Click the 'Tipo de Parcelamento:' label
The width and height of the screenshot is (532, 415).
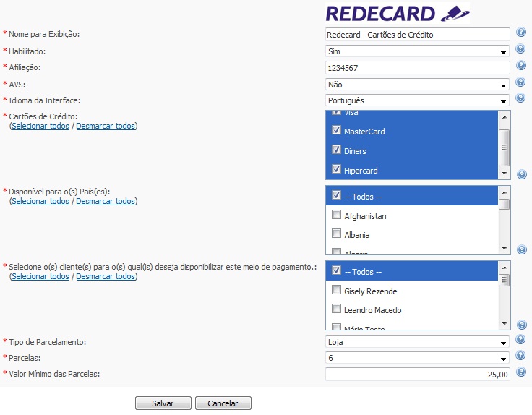(x=48, y=342)
